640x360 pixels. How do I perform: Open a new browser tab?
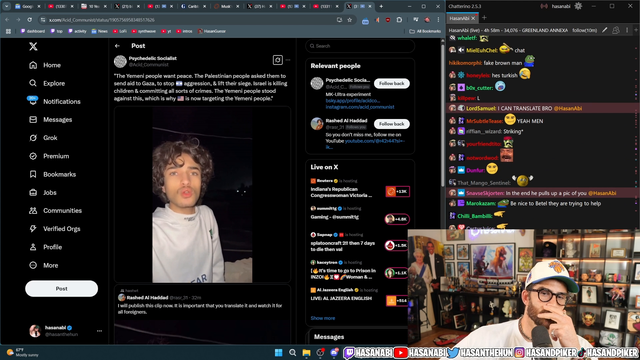381,6
